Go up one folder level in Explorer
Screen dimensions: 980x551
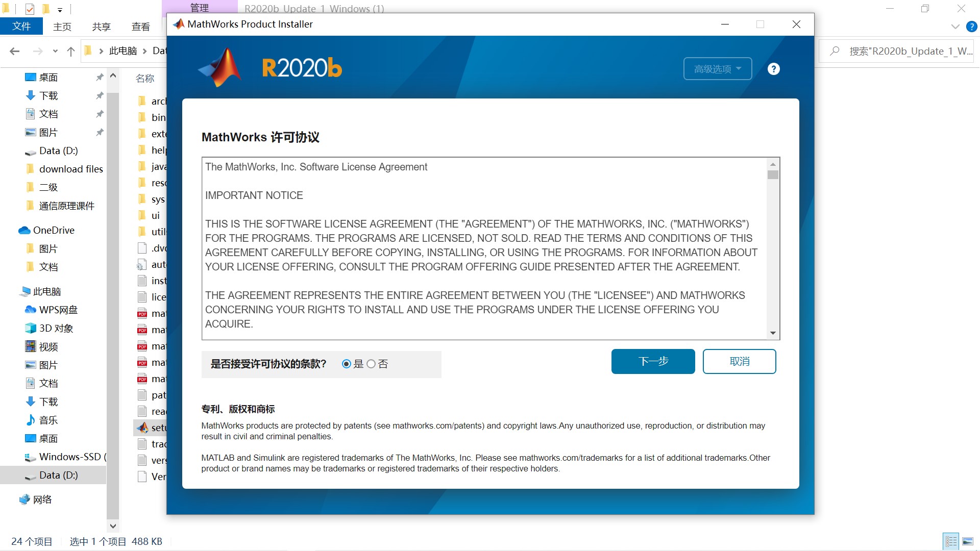point(71,51)
